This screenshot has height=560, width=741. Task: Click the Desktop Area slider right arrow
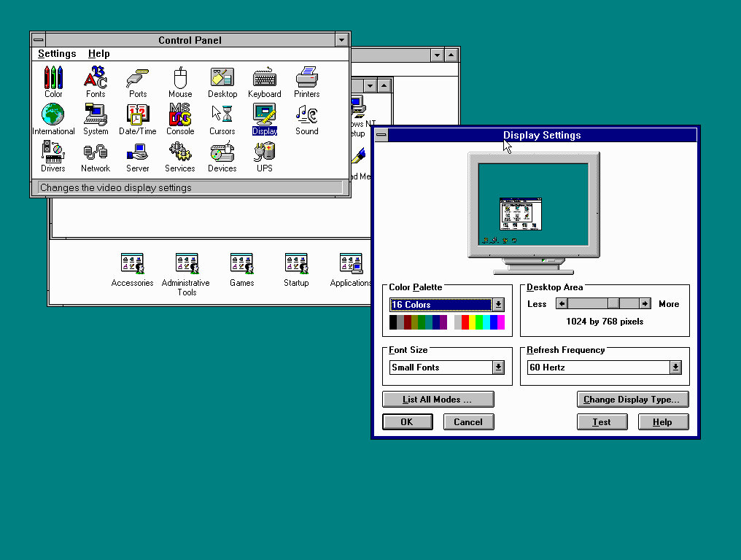pyautogui.click(x=645, y=303)
